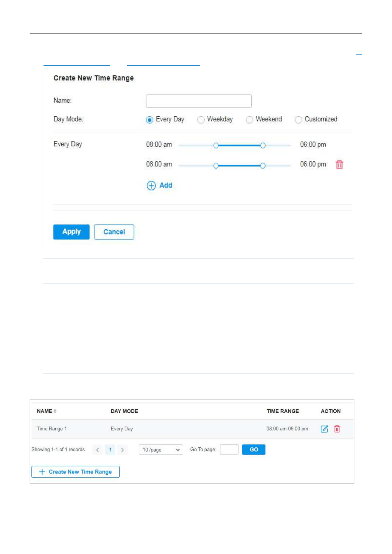
Task: Click the plus Add icon
Action: click(x=151, y=186)
